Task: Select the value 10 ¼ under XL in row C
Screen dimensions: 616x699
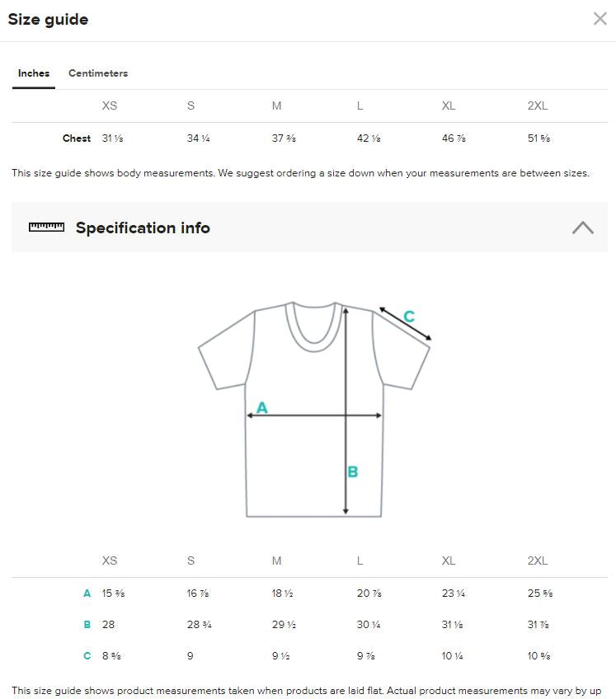Action: tap(453, 655)
